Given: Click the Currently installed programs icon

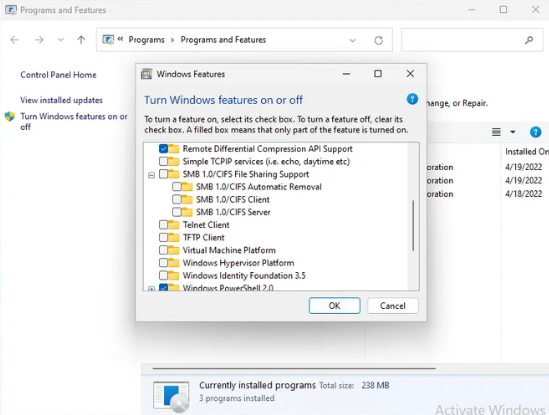Looking at the screenshot, I should 171,396.
